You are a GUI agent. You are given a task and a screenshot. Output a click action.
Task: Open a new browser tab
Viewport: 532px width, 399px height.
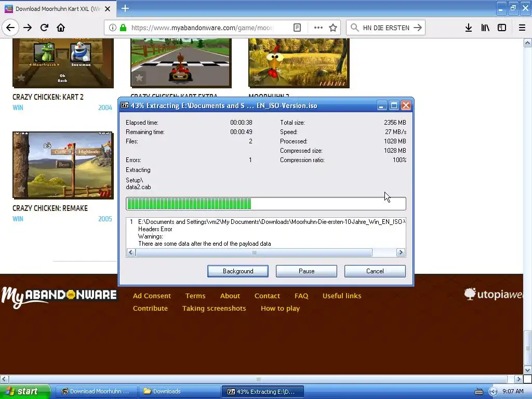pos(125,8)
